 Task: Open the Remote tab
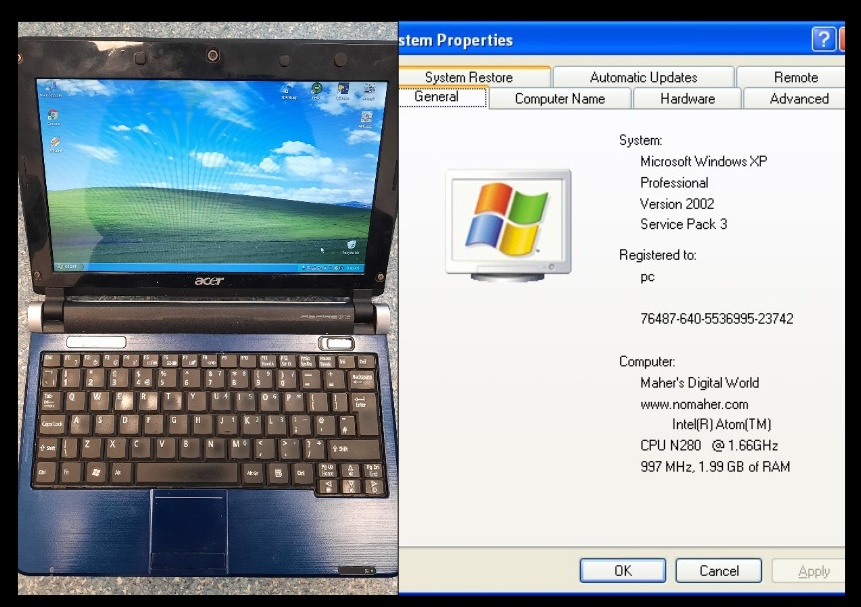(795, 77)
